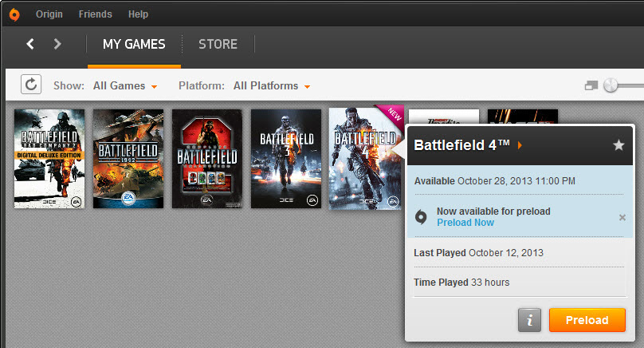The height and width of the screenshot is (348, 644).
Task: Click the Last Played October 12, 2013 text
Action: tap(478, 252)
